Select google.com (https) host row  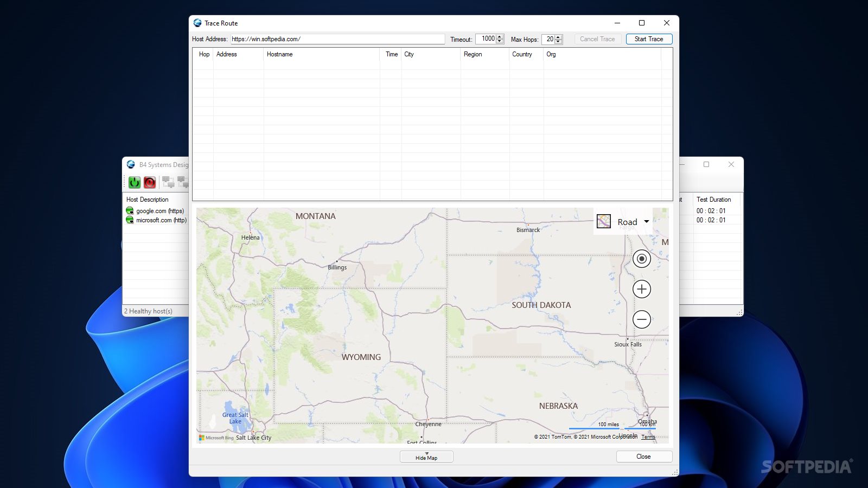coord(157,211)
